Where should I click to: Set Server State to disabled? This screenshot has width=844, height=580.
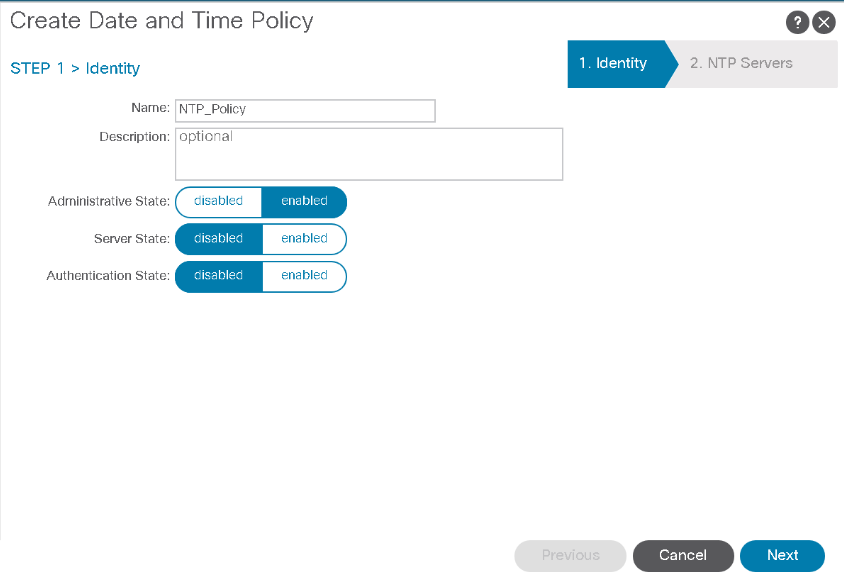[219, 238]
